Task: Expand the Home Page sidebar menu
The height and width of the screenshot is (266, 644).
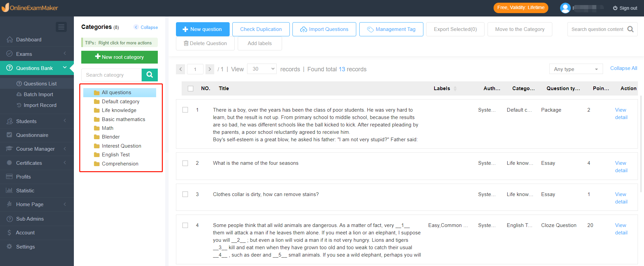Action: pos(37,204)
